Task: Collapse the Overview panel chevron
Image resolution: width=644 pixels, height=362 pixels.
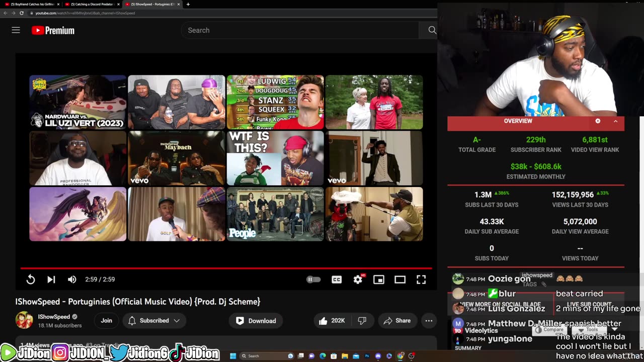Action: point(615,121)
